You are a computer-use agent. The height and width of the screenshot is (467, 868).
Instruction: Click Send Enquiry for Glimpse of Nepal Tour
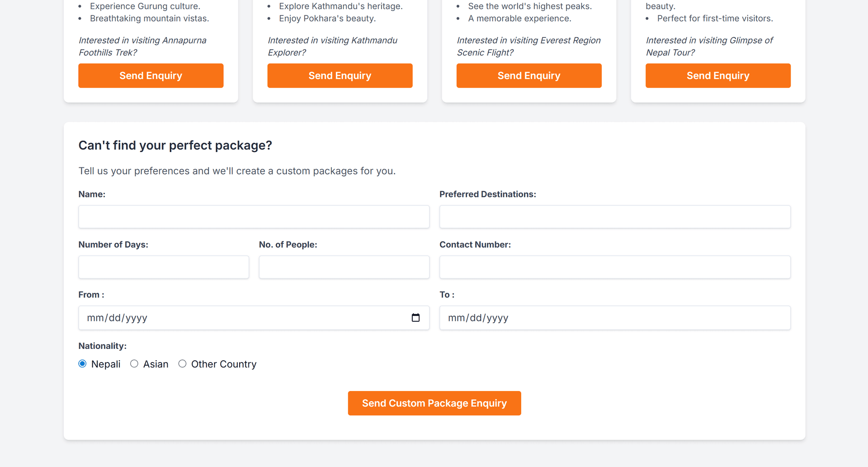click(717, 76)
